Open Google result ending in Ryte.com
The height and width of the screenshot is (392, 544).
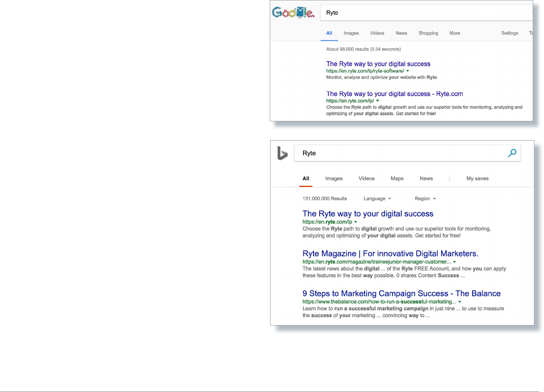coord(395,94)
